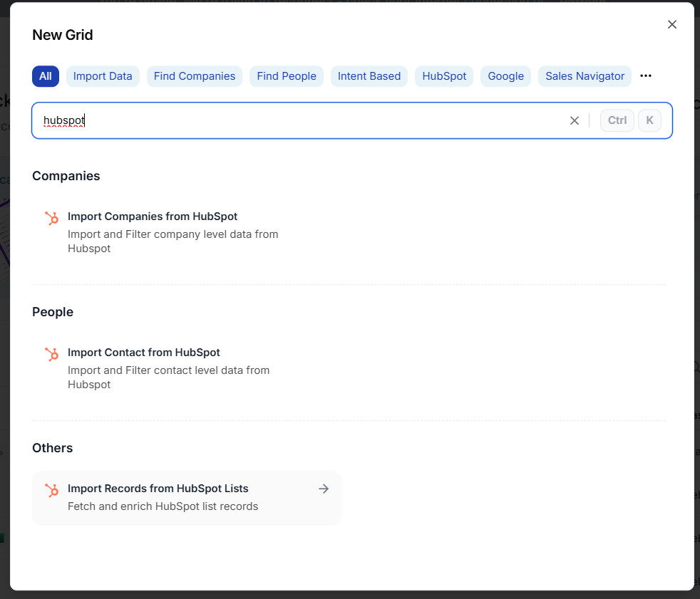Select the All filter chip
The image size is (700, 599).
pos(46,76)
